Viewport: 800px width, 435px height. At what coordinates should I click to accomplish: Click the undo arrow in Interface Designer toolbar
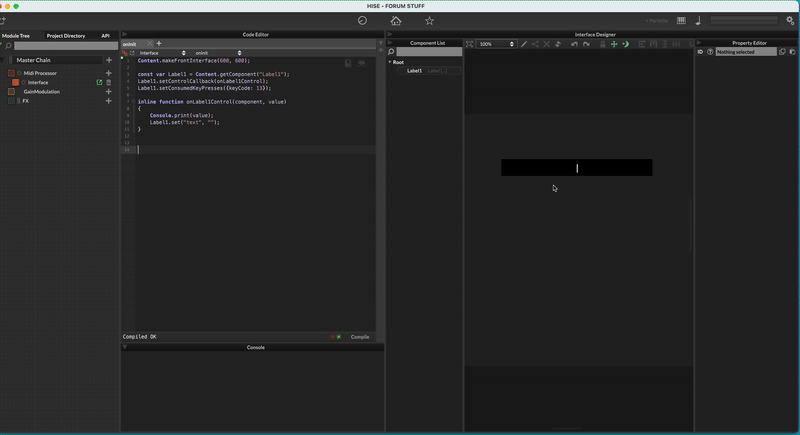tap(574, 44)
